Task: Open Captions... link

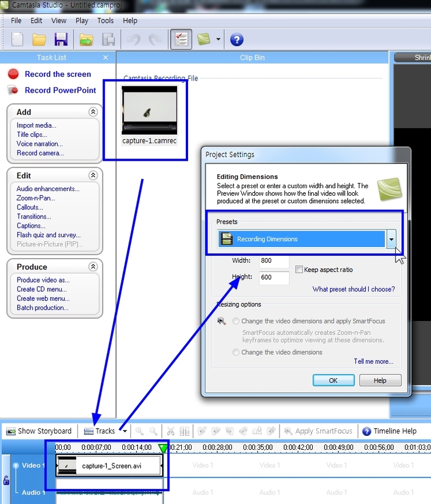Action: [31, 225]
